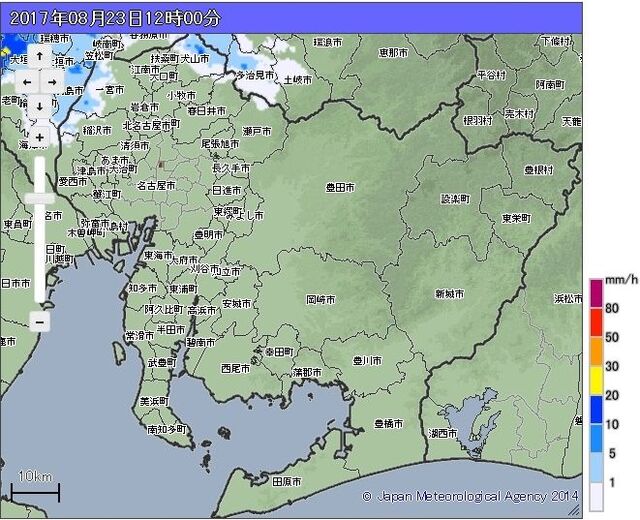The width and height of the screenshot is (640, 520).
Task: Click the 2017年08月23日12時00分 timestamp
Action: [115, 18]
